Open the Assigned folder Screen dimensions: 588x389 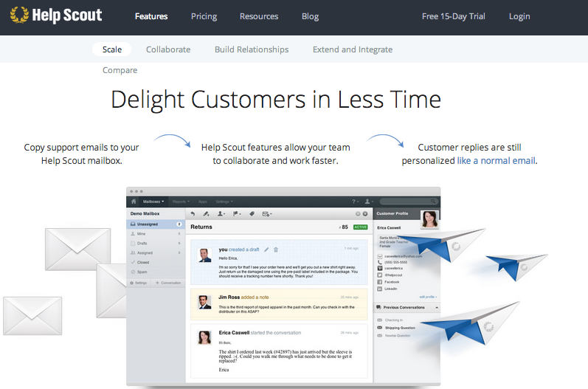(156, 253)
